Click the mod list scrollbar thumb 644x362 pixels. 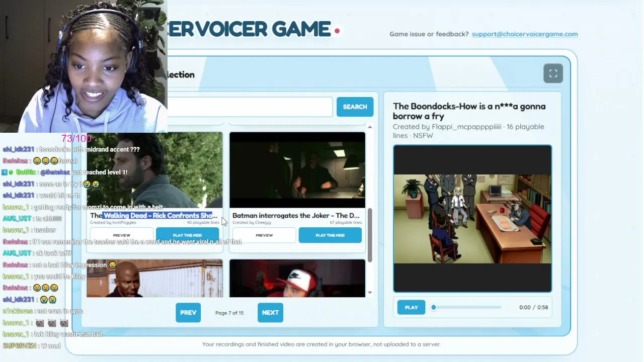(370, 235)
